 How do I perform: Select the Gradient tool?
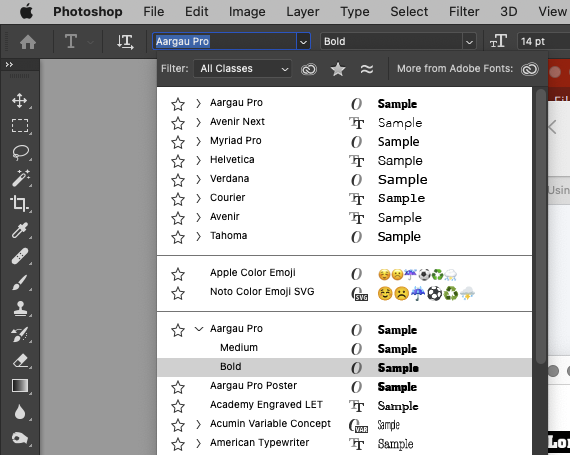20,386
